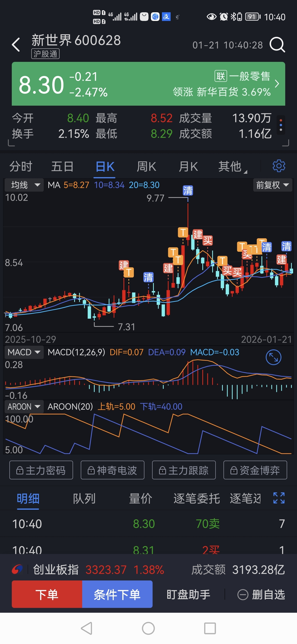Viewport: 297px width, 644px height.
Task: Tap DIF=0.07 MACD legend value
Action: click(x=127, y=352)
